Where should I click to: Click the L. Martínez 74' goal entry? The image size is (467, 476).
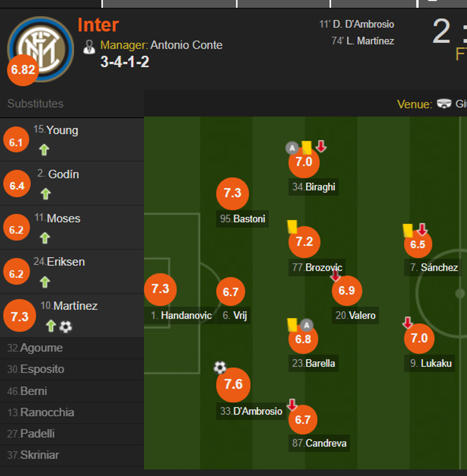click(x=363, y=41)
